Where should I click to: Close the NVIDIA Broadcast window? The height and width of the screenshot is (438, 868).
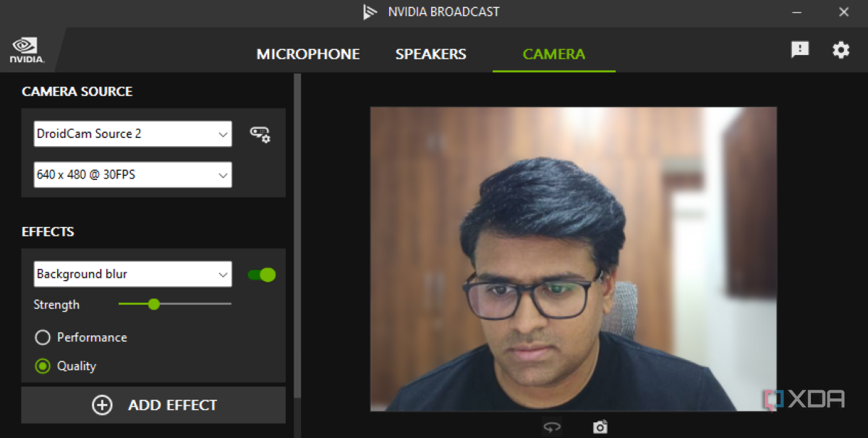(843, 12)
